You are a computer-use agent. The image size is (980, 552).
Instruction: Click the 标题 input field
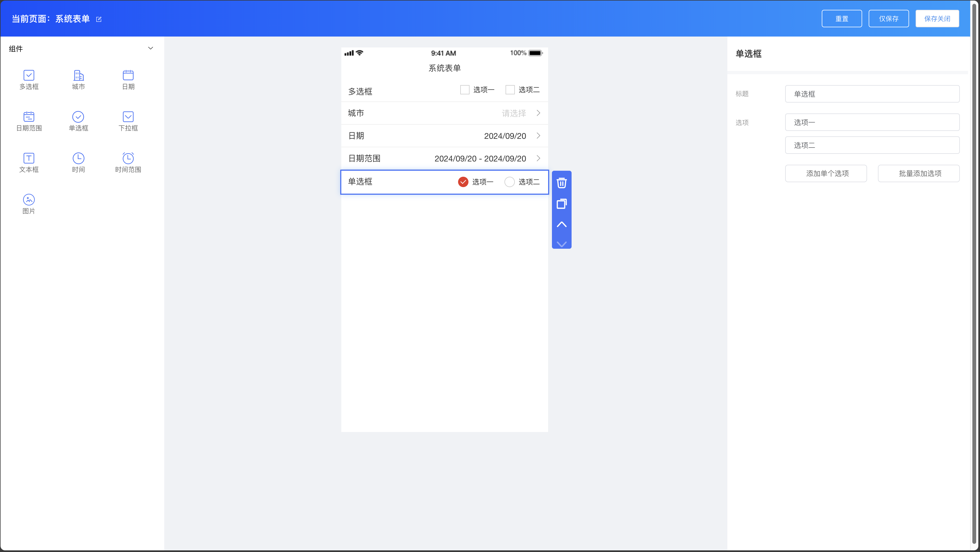click(872, 94)
